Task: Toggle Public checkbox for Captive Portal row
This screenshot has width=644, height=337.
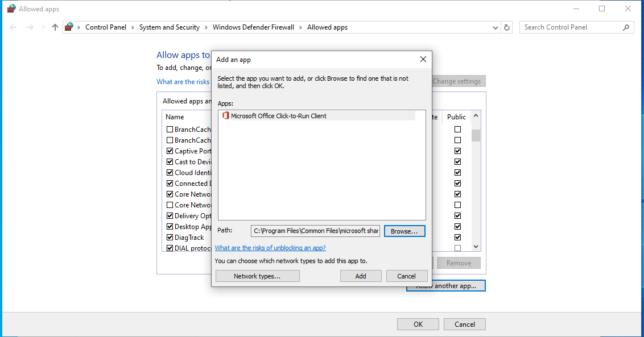Action: click(457, 151)
